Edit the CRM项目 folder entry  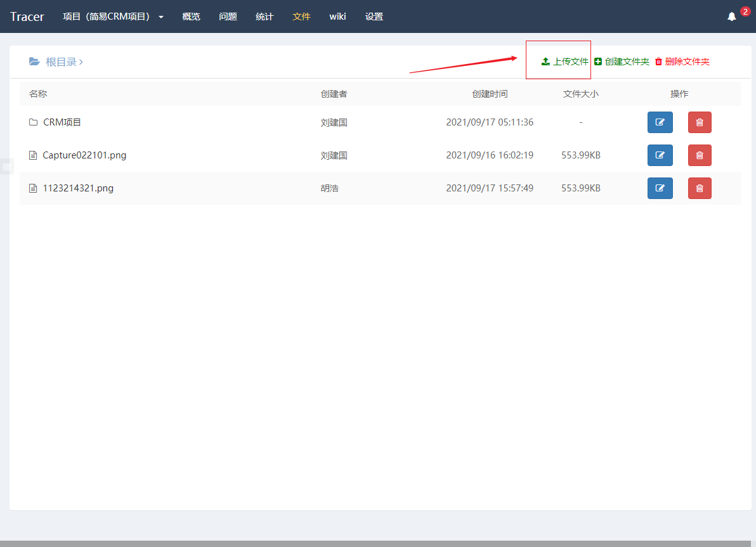[660, 122]
